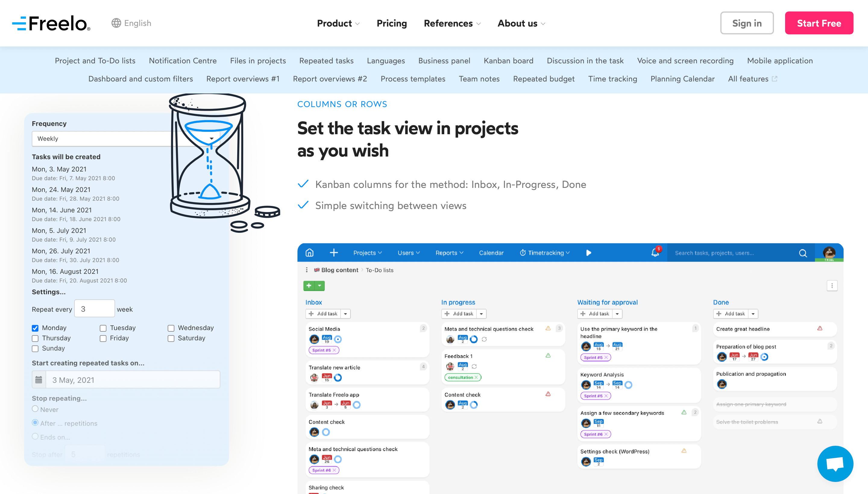Click the Repeat every number field

click(95, 309)
